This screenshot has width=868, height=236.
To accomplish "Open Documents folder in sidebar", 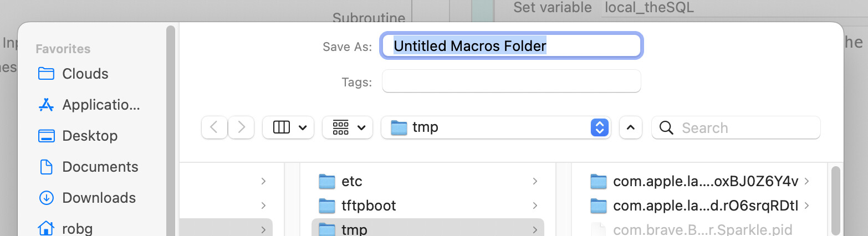I will pyautogui.click(x=88, y=167).
